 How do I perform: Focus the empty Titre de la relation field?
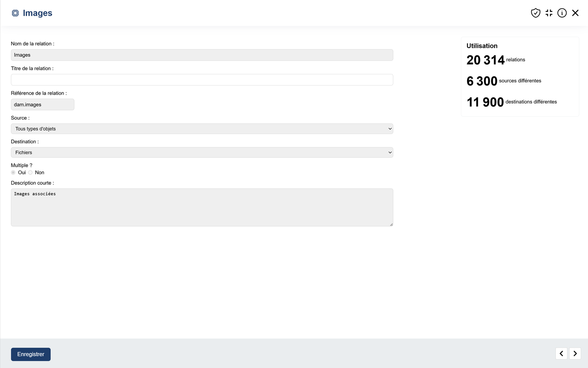[202, 80]
